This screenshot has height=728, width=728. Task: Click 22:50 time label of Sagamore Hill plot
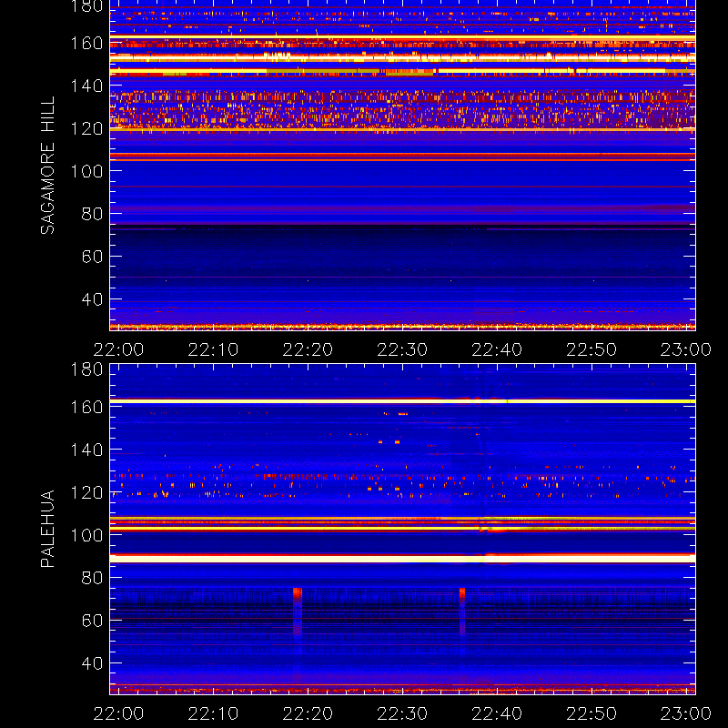click(x=591, y=349)
